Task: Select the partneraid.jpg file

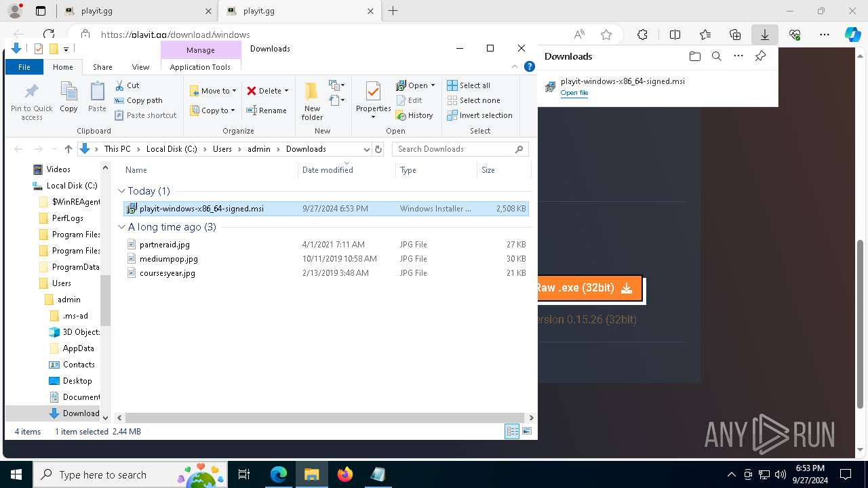Action: coord(164,245)
